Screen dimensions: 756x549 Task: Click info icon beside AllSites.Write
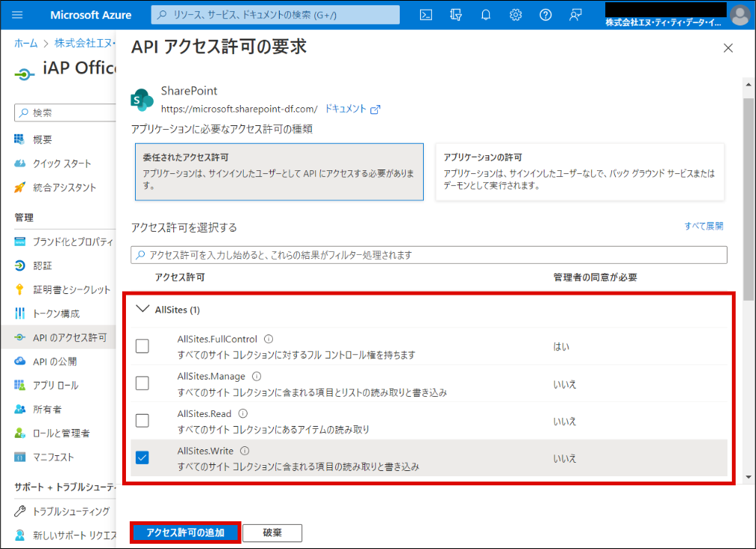point(244,451)
